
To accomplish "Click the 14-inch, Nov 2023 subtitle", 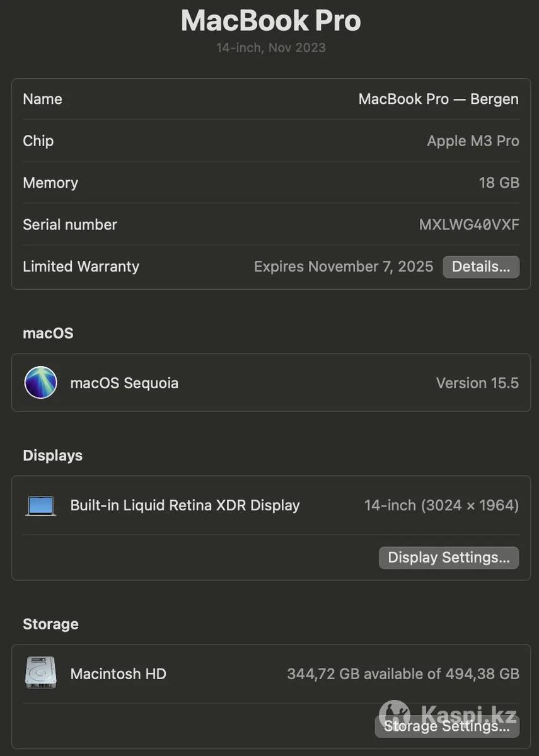I will pos(271,48).
